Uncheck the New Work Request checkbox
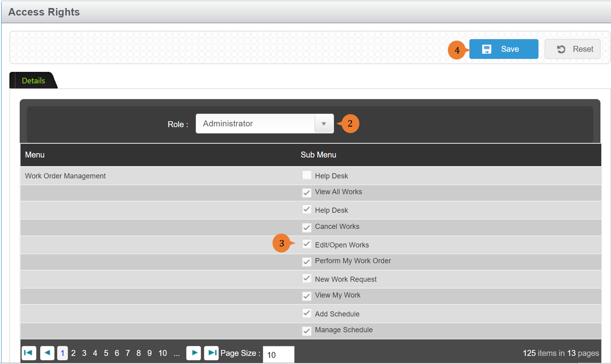Screen dimensions: 611x364 (307, 278)
